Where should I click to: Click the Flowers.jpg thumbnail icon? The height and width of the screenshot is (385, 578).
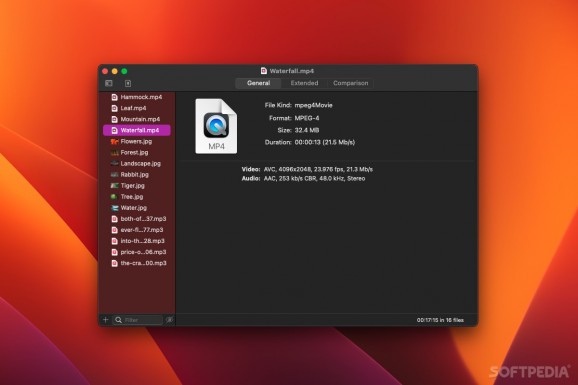114,141
